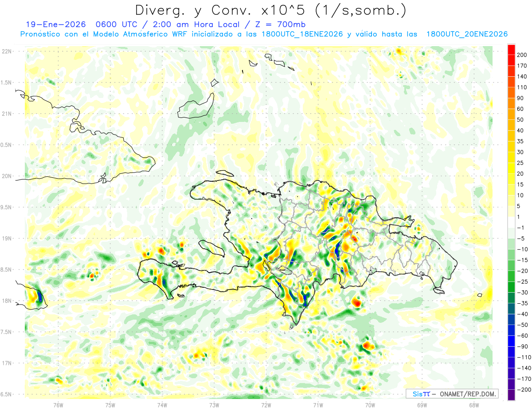This screenshot has height=411, width=532.
Task: Click the 6.5N latitude axis label
Action: [6, 394]
